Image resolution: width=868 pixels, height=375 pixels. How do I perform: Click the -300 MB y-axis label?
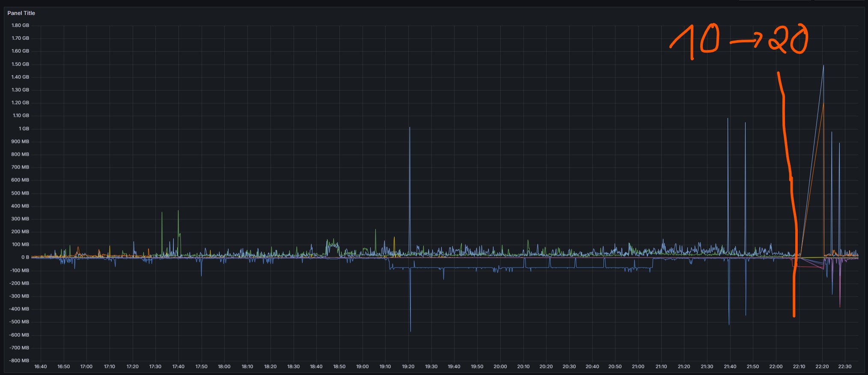[x=19, y=296]
